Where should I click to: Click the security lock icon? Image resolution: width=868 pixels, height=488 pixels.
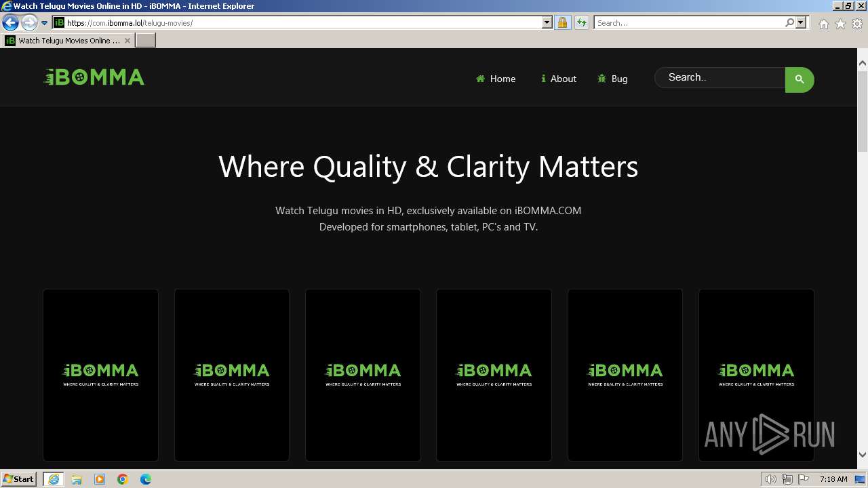[562, 22]
